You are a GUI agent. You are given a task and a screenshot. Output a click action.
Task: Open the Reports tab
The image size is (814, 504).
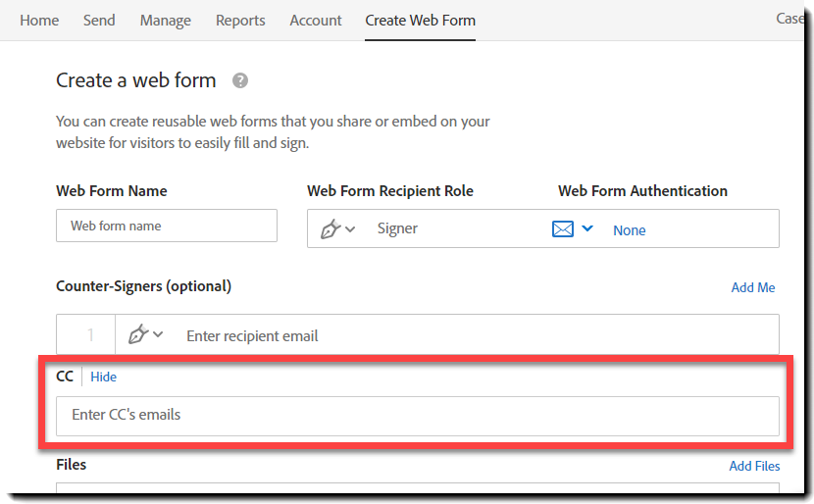(x=240, y=20)
